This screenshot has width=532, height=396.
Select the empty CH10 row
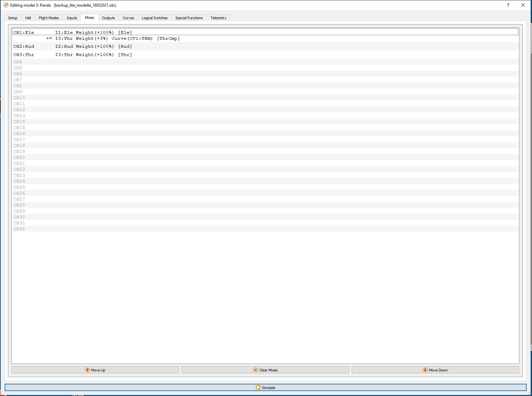click(266, 98)
